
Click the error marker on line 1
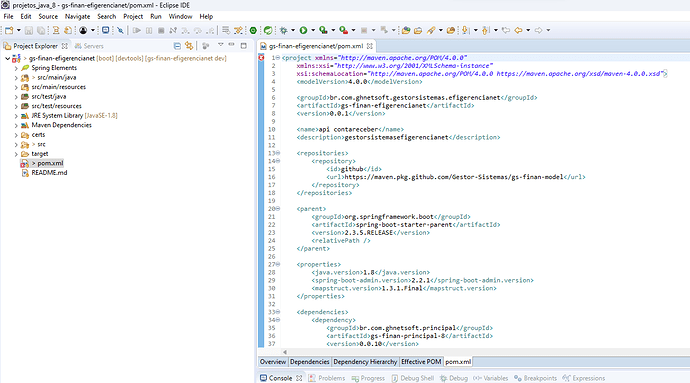(x=261, y=58)
